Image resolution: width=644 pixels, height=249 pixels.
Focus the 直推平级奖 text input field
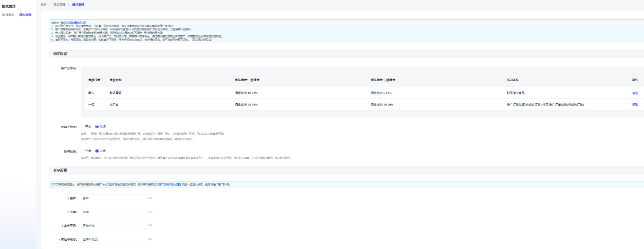click(x=114, y=240)
